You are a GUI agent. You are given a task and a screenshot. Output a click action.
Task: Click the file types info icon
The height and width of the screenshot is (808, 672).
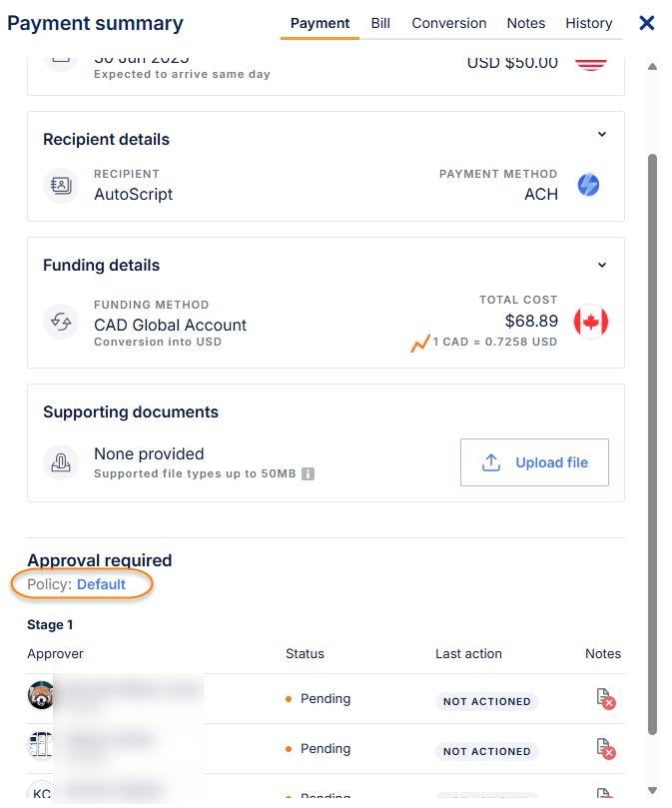(x=309, y=473)
